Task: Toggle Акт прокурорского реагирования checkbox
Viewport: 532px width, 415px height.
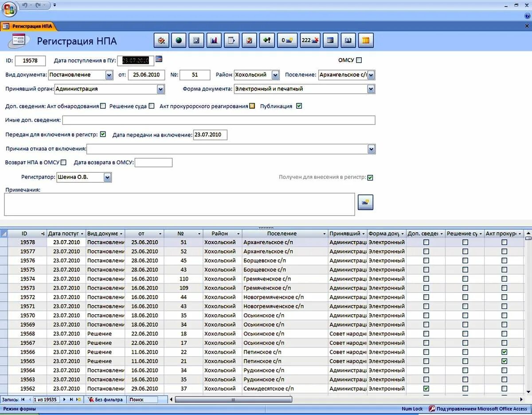Action: tap(252, 106)
